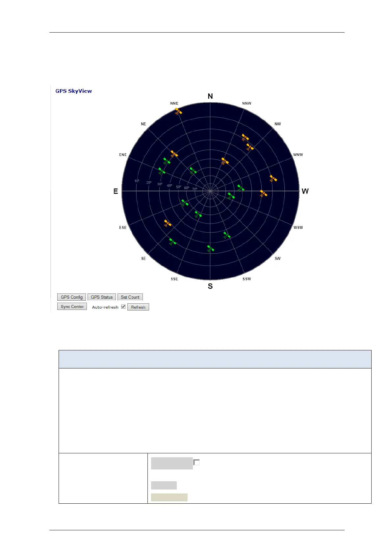Click green satellite directly below the 50° label
Screen dimensions: 392x554
(185, 203)
